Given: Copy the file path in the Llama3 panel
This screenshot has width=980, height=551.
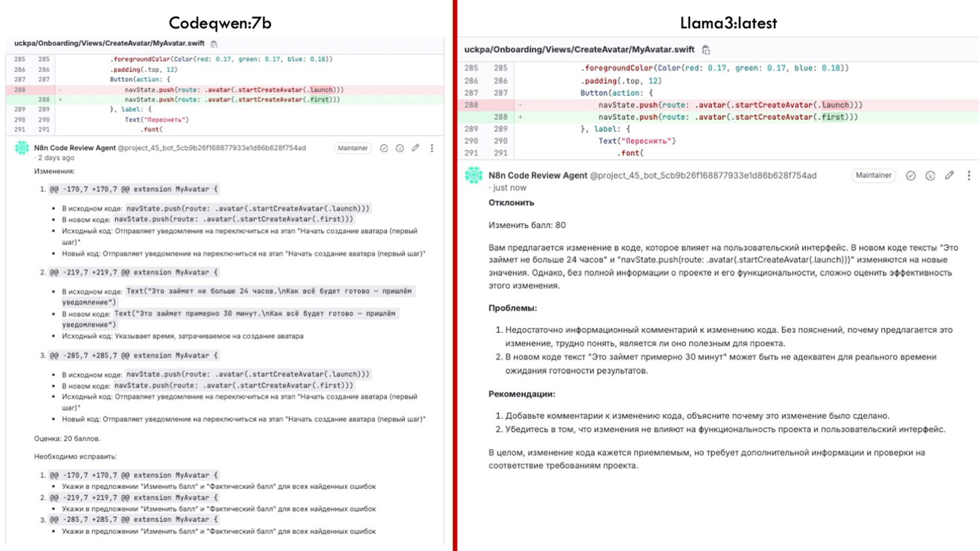Looking at the screenshot, I should click(706, 50).
